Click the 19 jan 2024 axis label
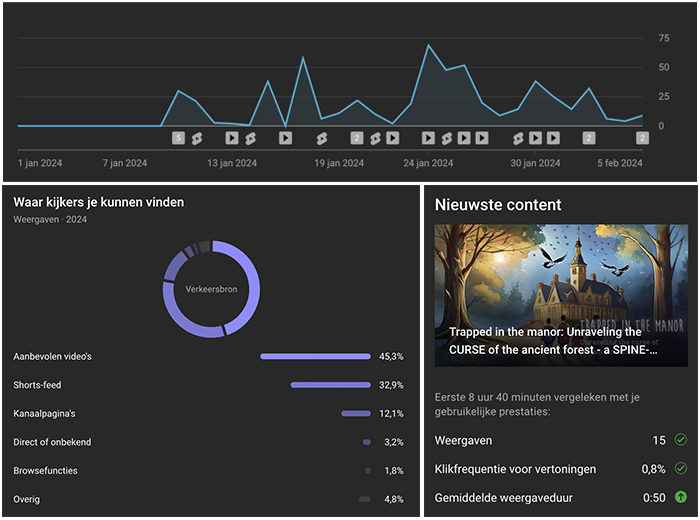The image size is (700, 520). (339, 163)
